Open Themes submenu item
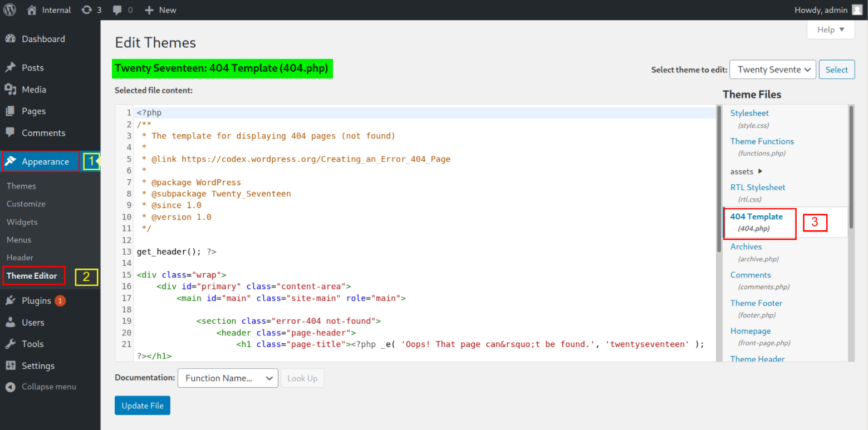 (x=21, y=186)
